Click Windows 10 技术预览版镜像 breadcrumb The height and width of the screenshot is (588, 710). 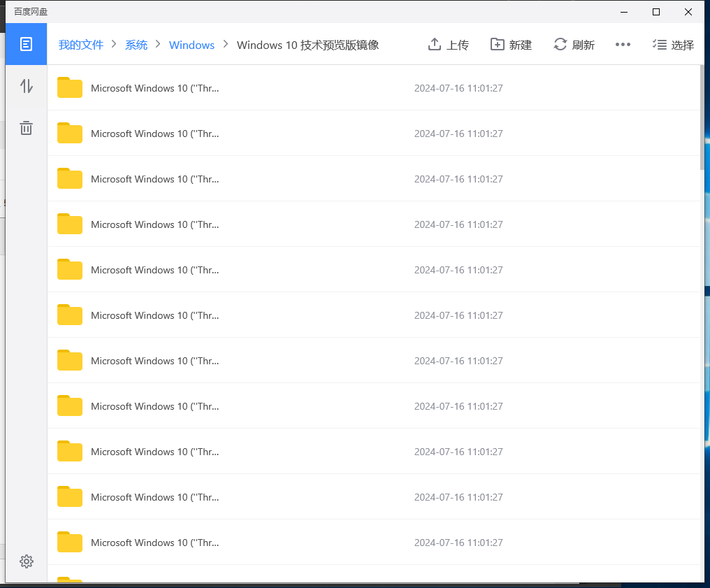(x=307, y=45)
